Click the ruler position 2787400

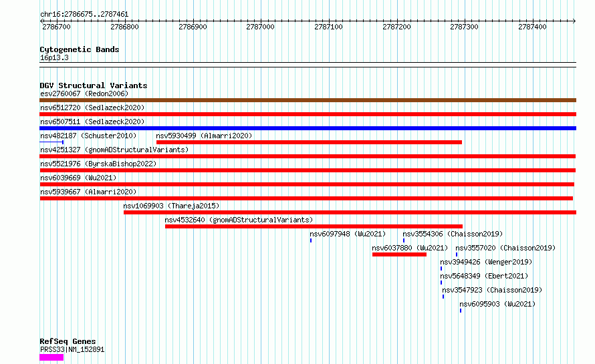tap(532, 27)
